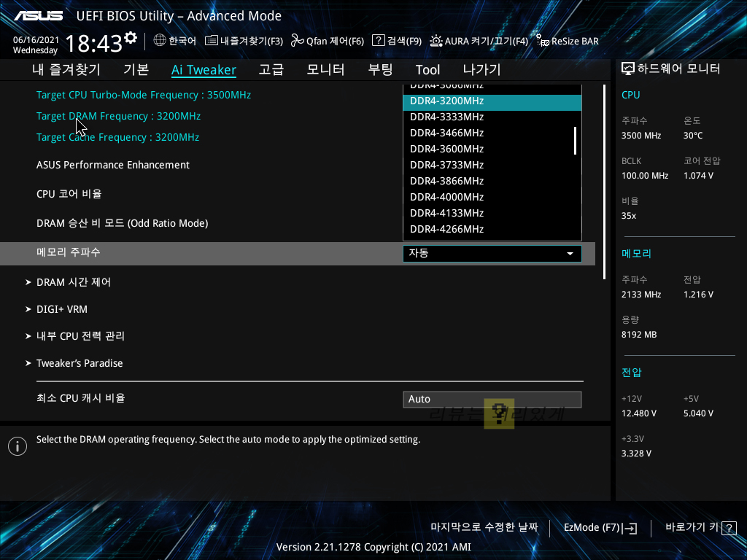Choose DDR4-4133MHz memory frequency
747x560 pixels.
coord(492,214)
